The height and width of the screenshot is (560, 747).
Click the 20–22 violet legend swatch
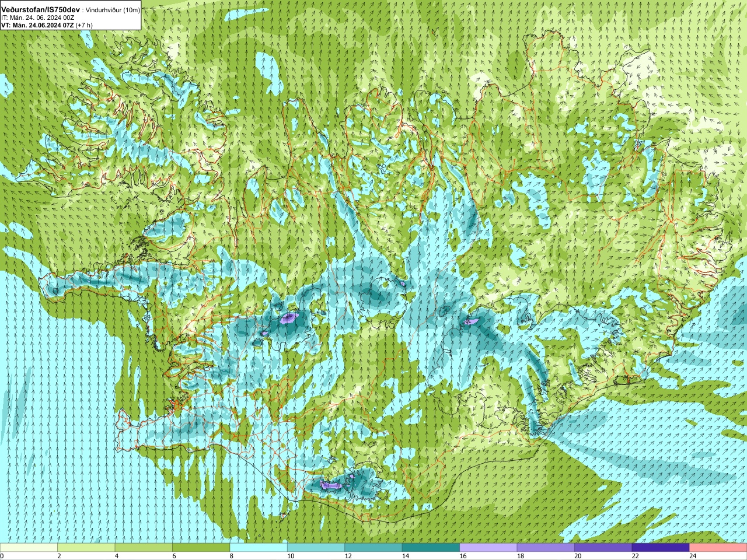[603, 548]
